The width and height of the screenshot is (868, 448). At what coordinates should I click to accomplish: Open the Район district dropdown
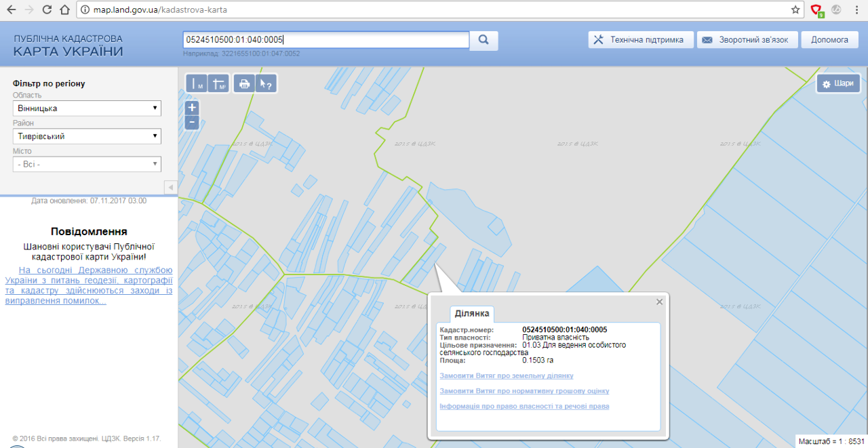point(87,136)
